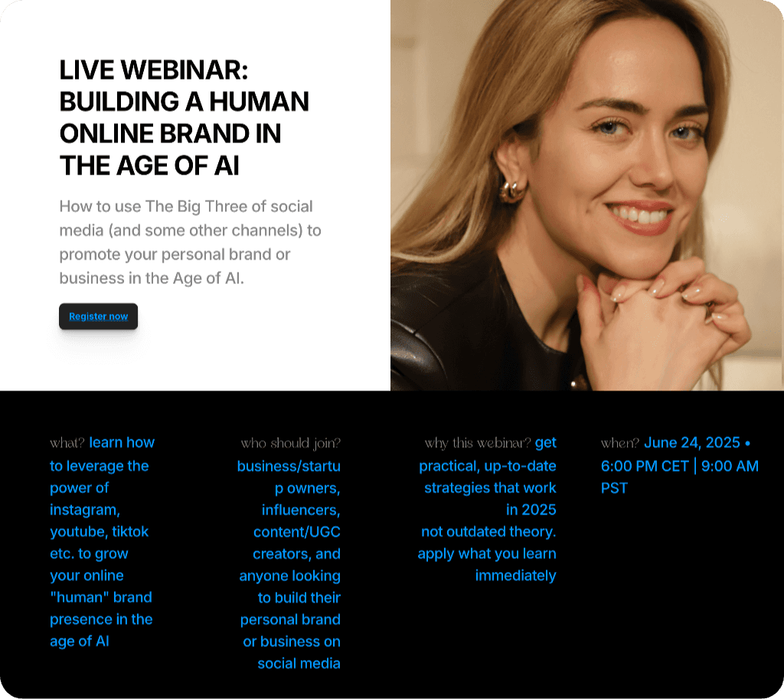Screen dimensions: 784x699
Task: Click the "instagram," blue text line
Action: [85, 510]
